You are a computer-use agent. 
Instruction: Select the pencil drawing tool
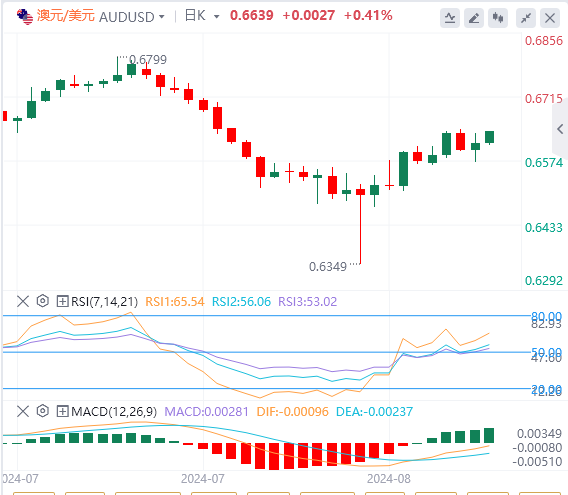474,18
